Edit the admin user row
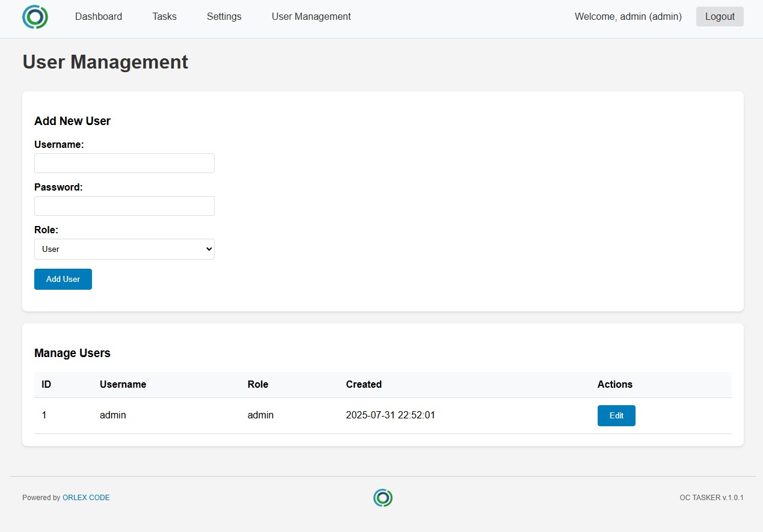This screenshot has height=532, width=763. click(x=616, y=416)
